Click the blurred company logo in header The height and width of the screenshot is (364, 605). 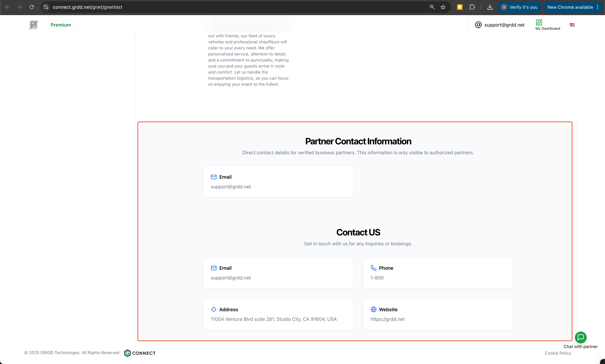pos(34,25)
